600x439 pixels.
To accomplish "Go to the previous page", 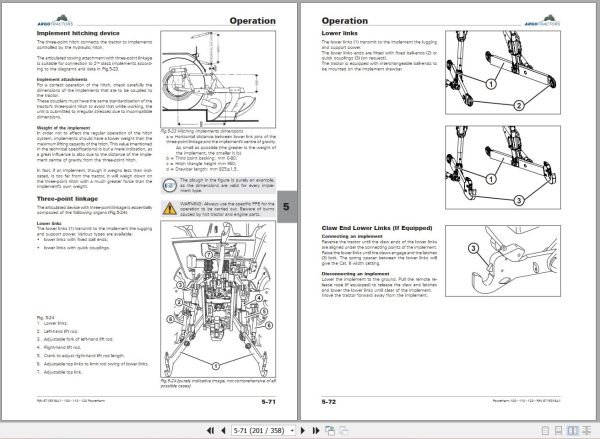I will coord(223,431).
